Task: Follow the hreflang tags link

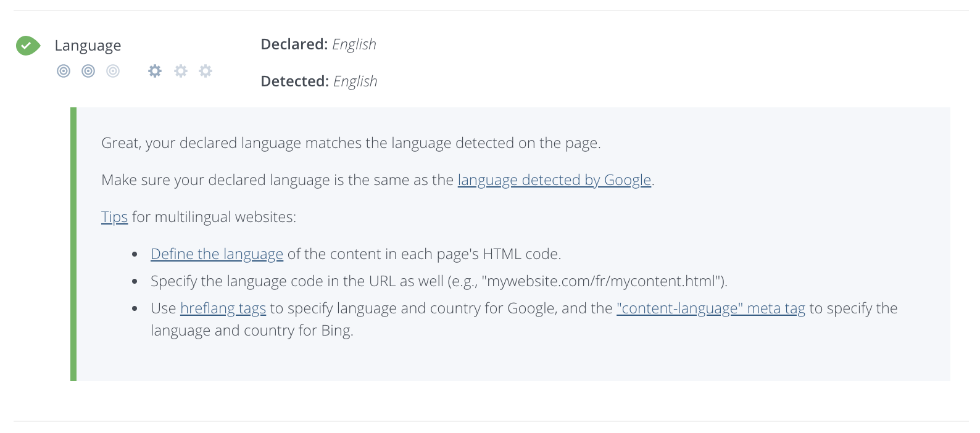Action: click(223, 308)
